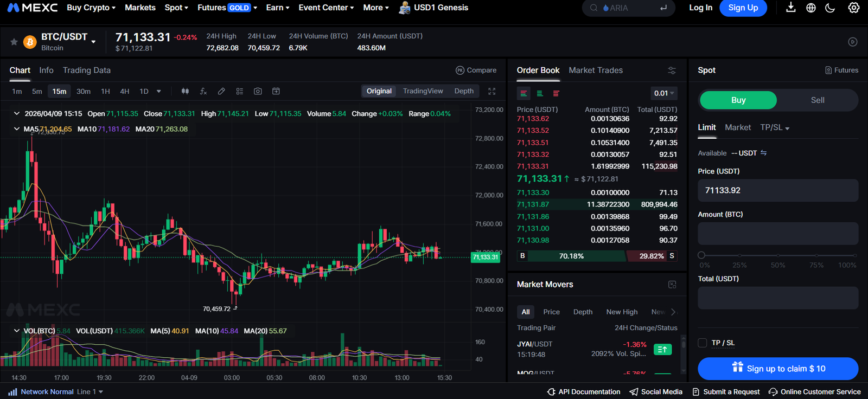
Task: Open the 0.01 price precision dropdown
Action: pyautogui.click(x=664, y=93)
